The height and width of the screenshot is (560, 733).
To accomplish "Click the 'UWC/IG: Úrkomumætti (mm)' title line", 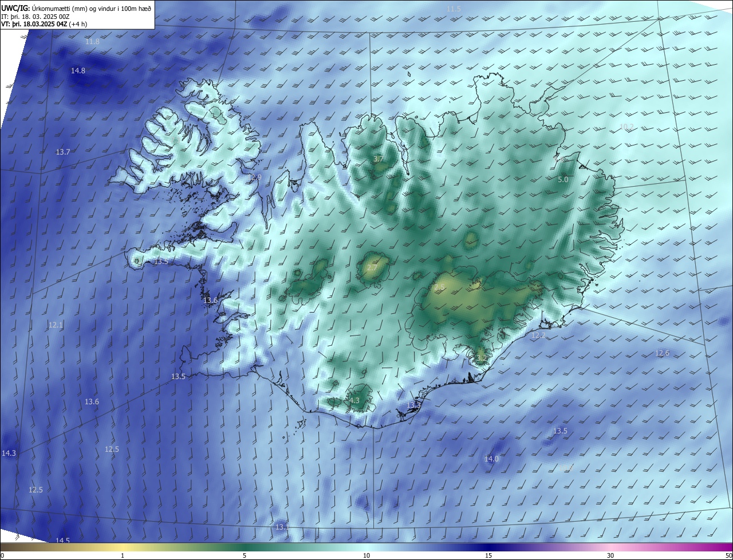I will [x=76, y=9].
